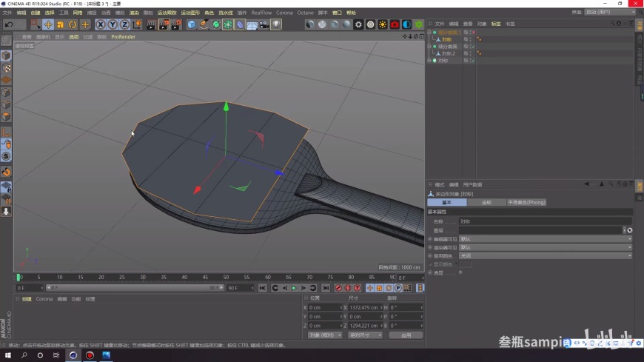Image resolution: width=644 pixels, height=362 pixels.
Task: Open the 运动图形 (MoGraph) menu
Action: click(190, 13)
